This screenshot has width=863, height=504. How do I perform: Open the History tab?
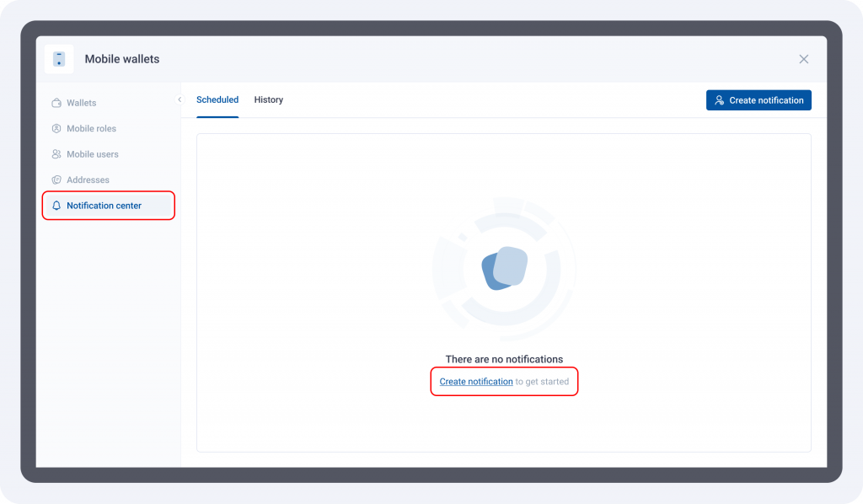point(269,99)
